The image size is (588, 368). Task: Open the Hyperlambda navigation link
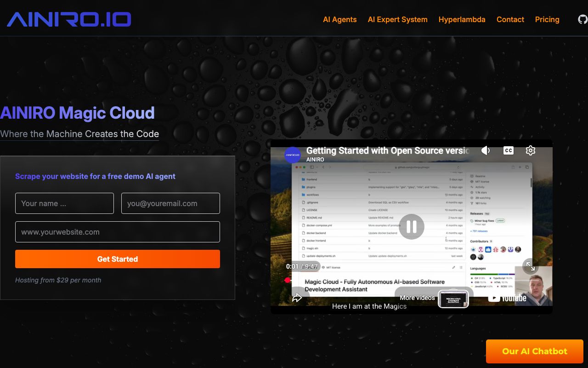462,19
